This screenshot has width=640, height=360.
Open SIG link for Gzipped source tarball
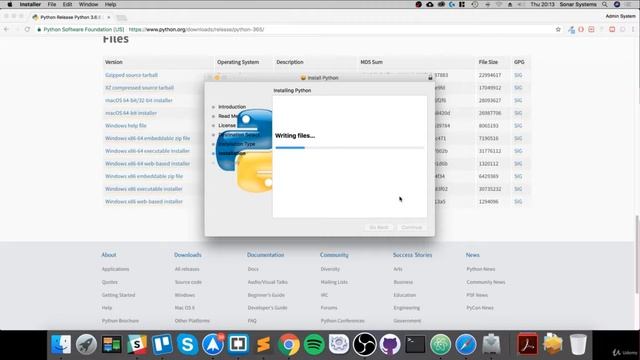518,75
